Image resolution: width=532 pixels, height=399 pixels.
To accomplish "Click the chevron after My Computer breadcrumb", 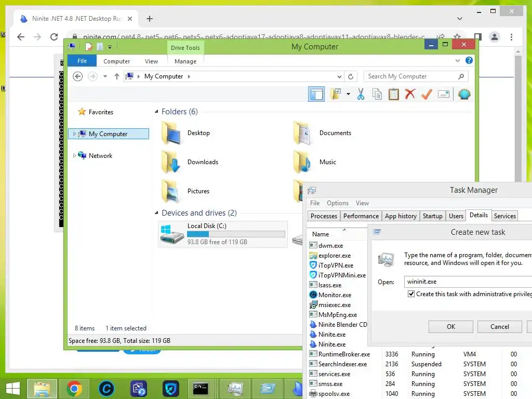I will pyautogui.click(x=189, y=77).
